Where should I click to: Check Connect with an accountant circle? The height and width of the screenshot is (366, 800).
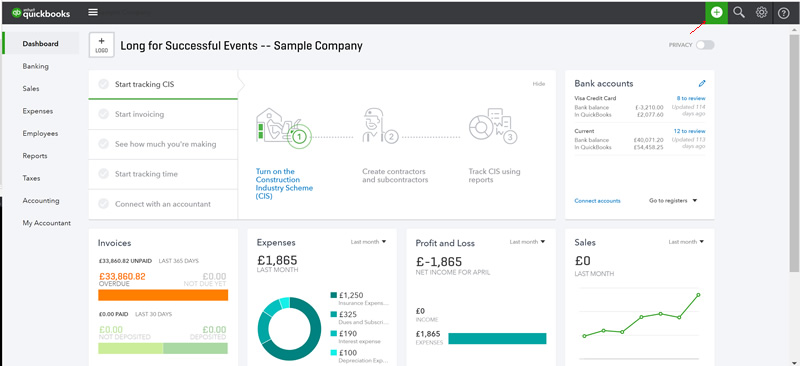click(x=104, y=204)
